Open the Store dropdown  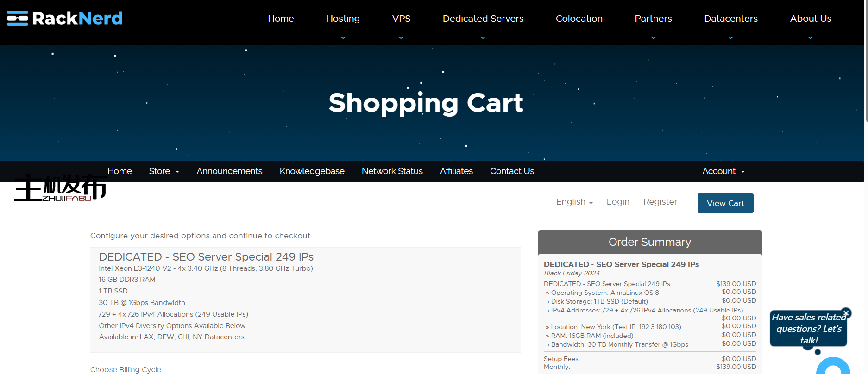click(164, 171)
